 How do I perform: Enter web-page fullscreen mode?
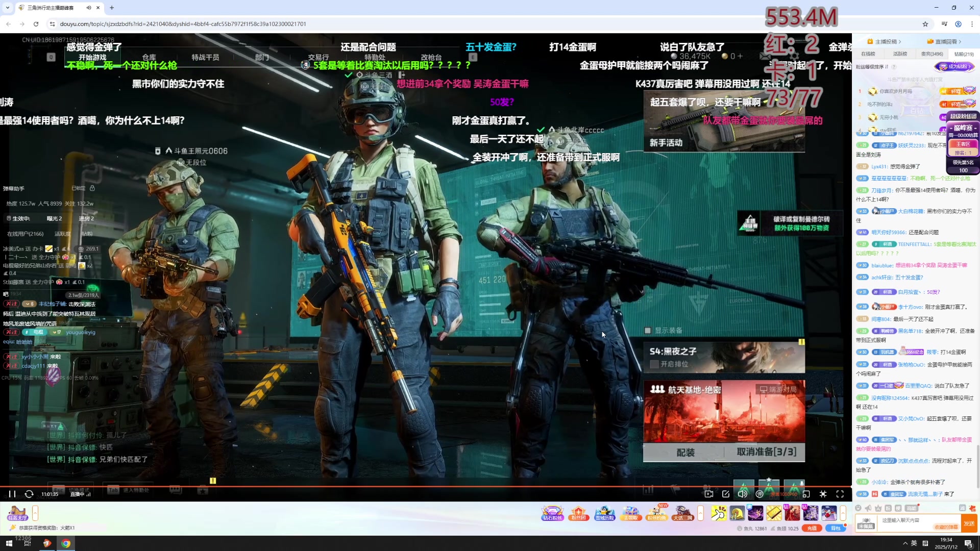[823, 494]
